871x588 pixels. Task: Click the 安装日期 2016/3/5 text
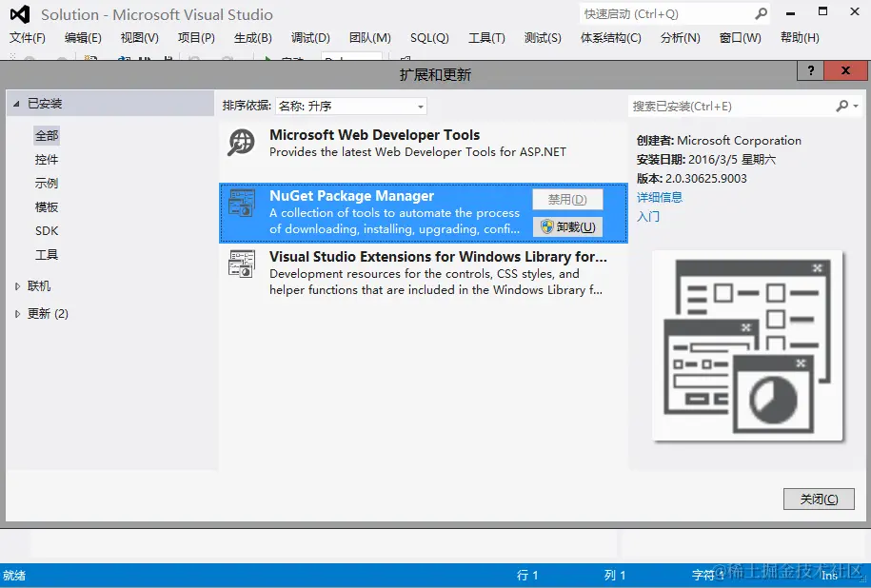[706, 159]
